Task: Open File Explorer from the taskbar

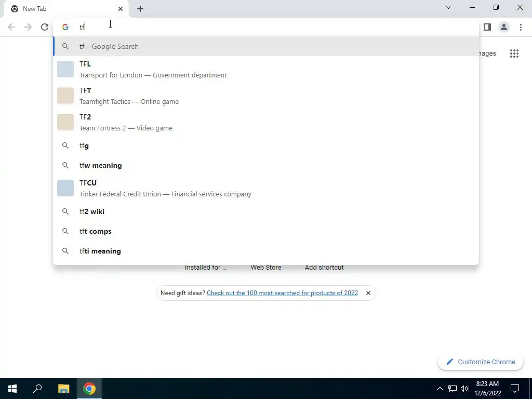Action: (63, 389)
